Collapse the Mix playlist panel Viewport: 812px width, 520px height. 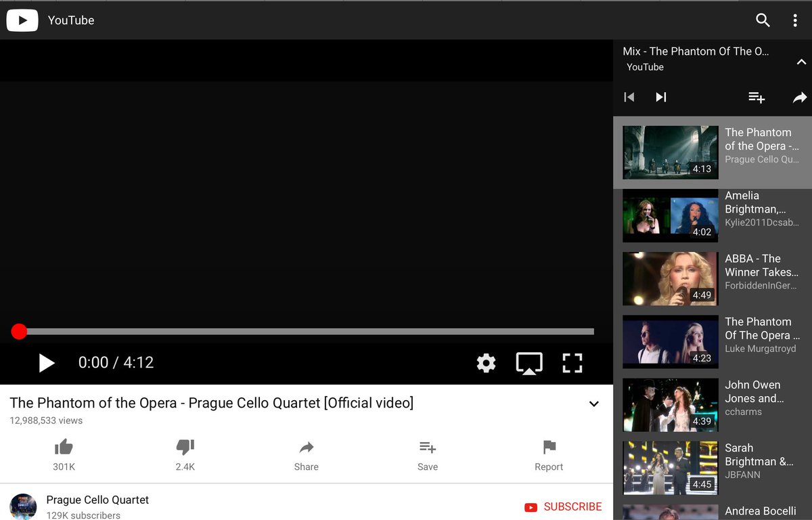801,62
